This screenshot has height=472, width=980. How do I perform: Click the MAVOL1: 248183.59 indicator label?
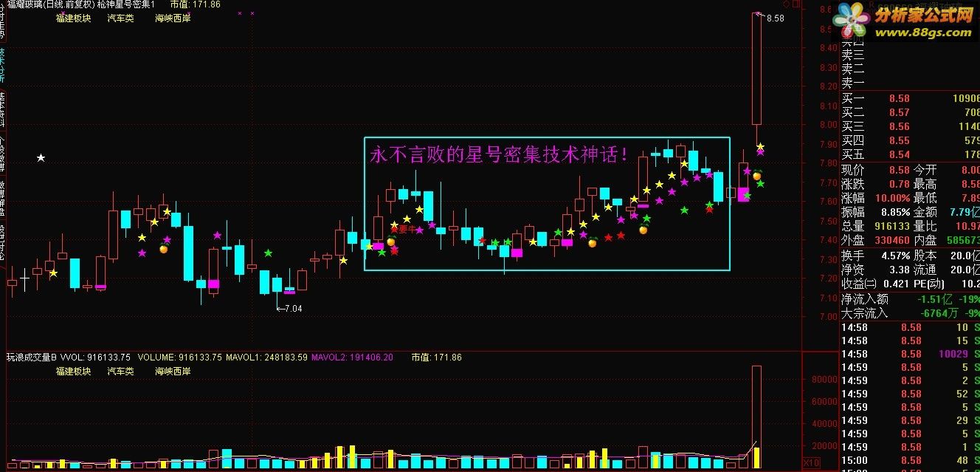click(x=266, y=358)
